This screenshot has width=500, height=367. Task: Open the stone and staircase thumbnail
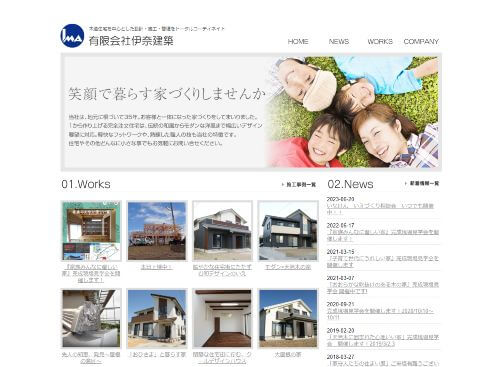point(91,319)
